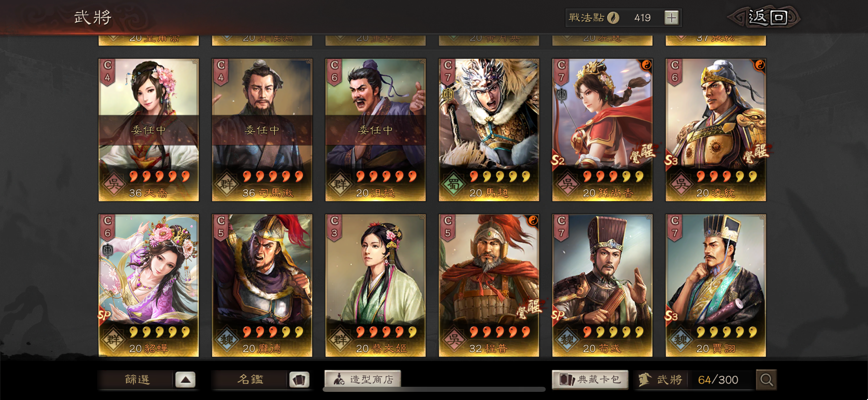
Task: Select the 賈詡 general card
Action: point(716,285)
